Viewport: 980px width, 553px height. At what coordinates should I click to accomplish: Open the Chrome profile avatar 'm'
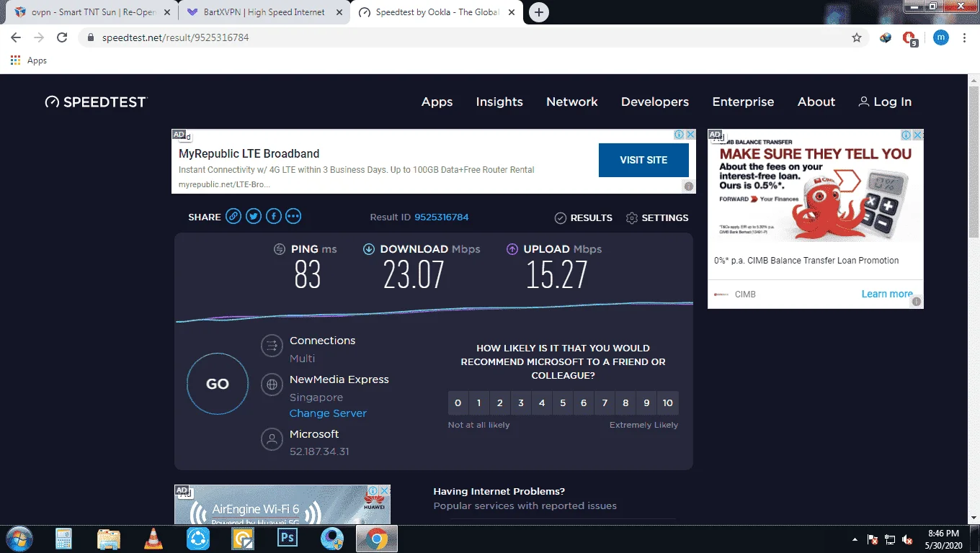coord(941,37)
